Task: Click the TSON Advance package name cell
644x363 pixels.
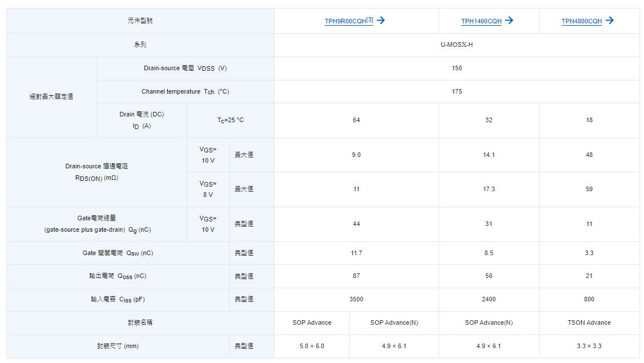Action: pos(589,322)
